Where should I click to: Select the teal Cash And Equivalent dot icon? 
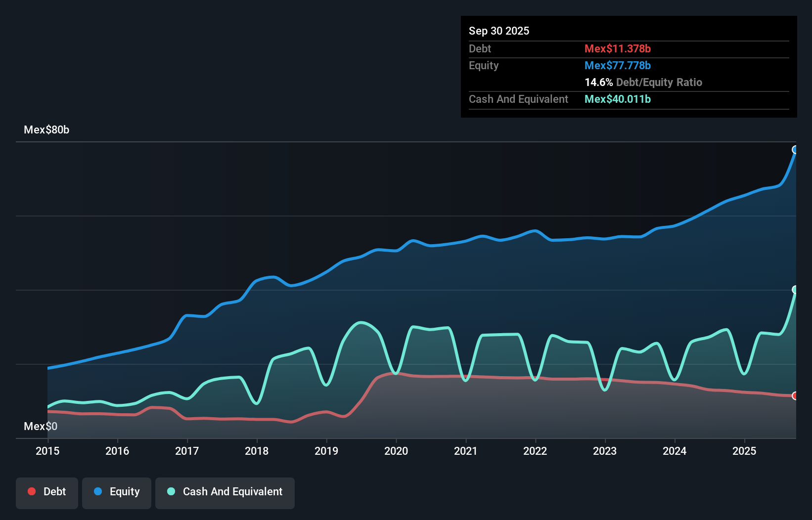171,491
